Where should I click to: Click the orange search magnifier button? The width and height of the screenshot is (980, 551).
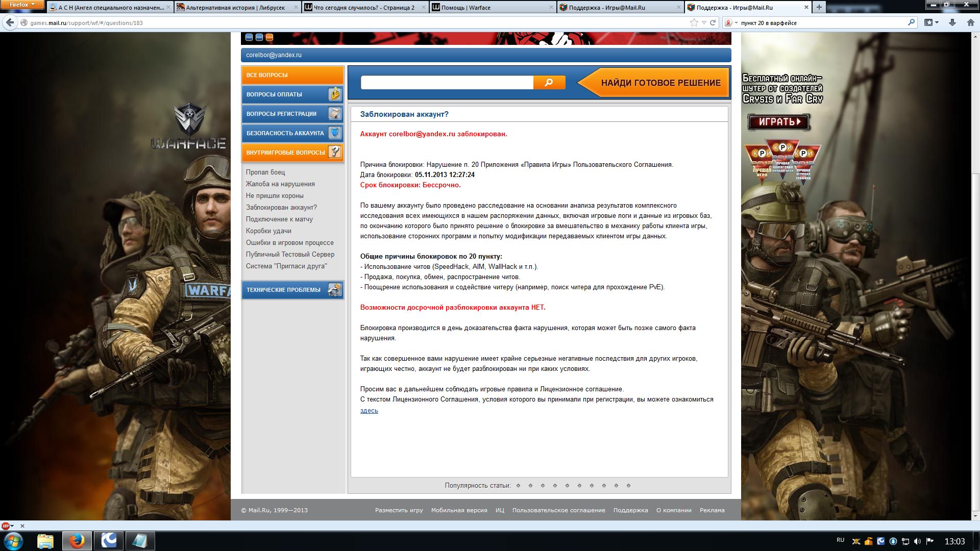tap(549, 83)
